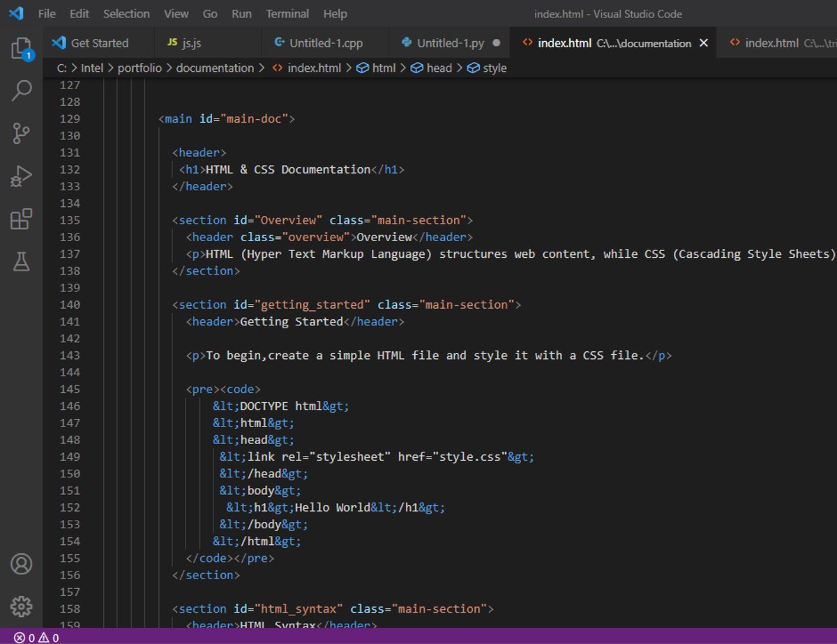Screen dimensions: 837x644
Task: Switch to the Untitled-1.py tab
Action: pyautogui.click(x=448, y=43)
